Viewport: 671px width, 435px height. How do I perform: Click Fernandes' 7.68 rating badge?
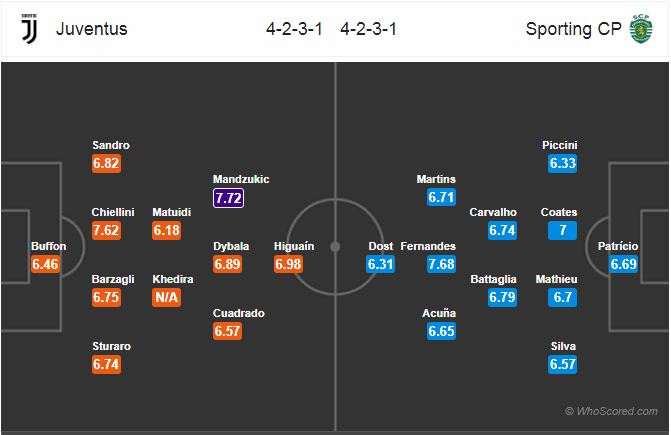pos(441,264)
